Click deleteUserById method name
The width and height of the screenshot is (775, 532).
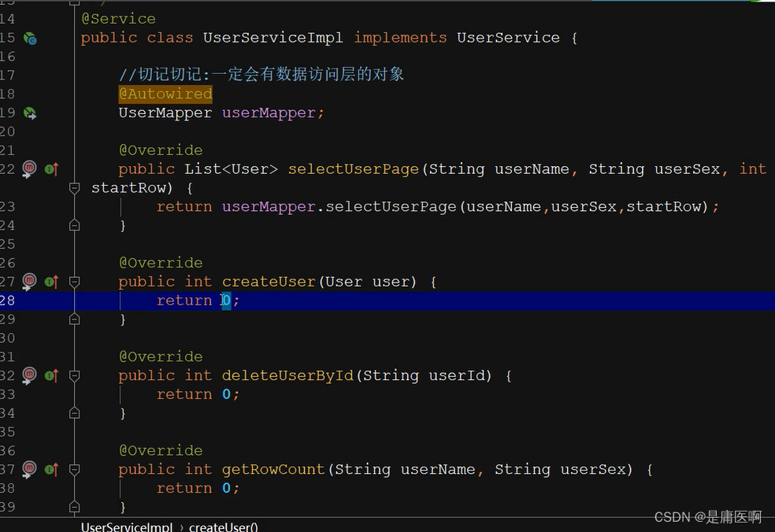click(287, 376)
